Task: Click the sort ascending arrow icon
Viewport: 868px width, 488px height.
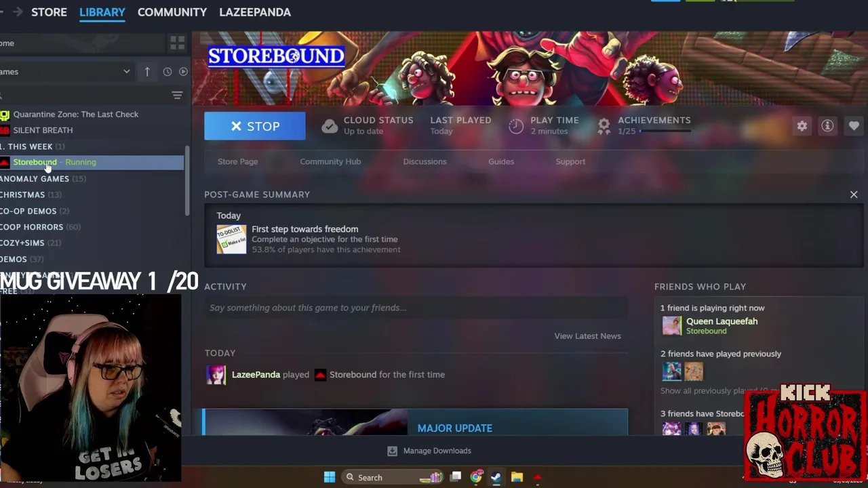Action: tap(147, 72)
